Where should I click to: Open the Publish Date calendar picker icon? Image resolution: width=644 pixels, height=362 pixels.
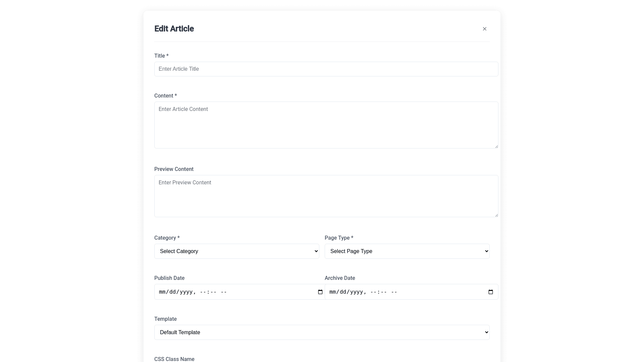[x=320, y=292]
